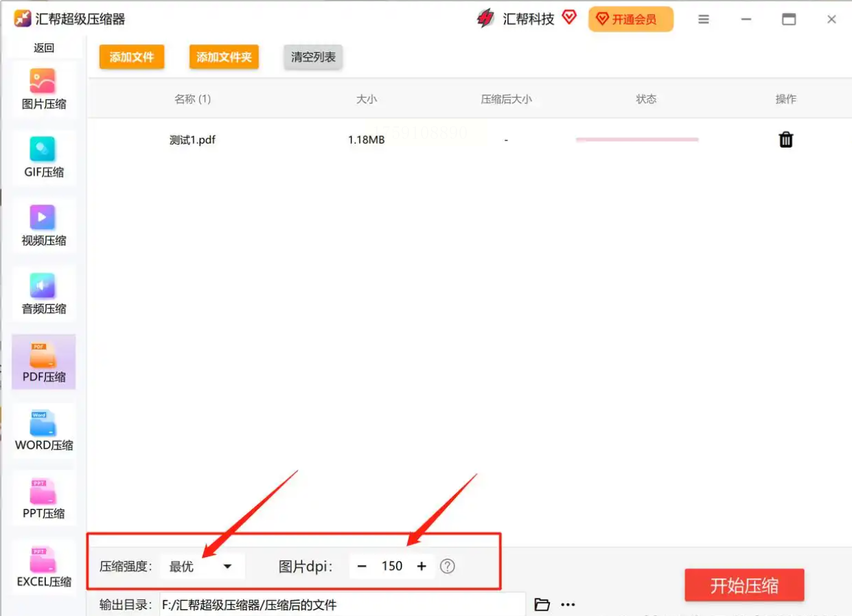Open output folder with the folder icon

click(542, 604)
